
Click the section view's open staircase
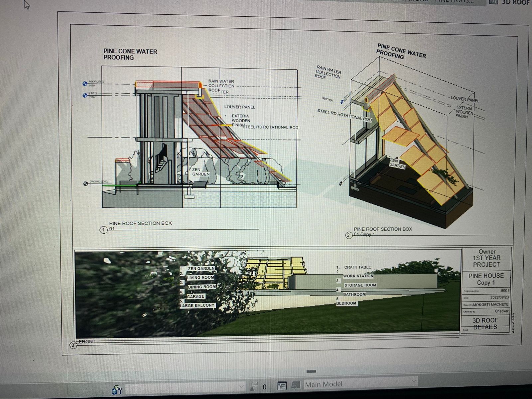(161, 159)
